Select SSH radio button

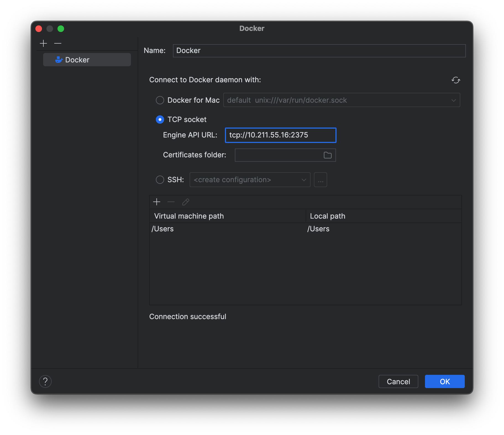click(x=160, y=180)
